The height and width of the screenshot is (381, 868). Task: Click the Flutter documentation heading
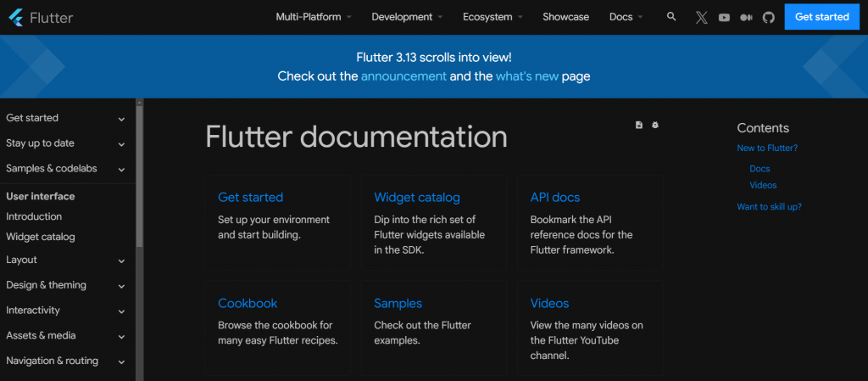click(x=356, y=137)
